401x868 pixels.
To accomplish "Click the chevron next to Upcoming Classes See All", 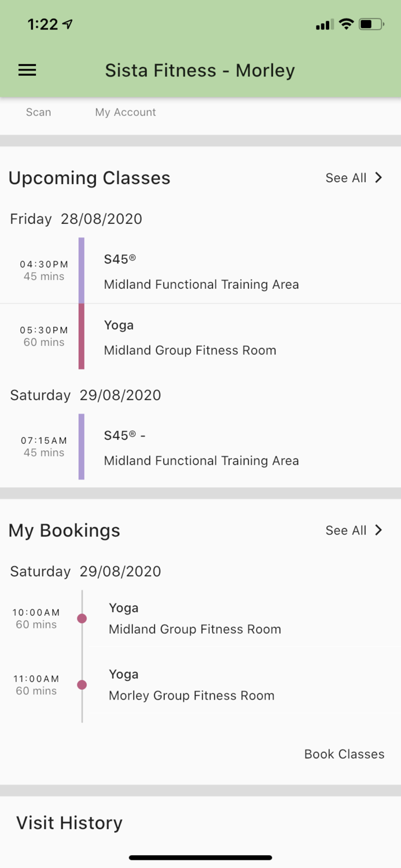I will tap(379, 178).
